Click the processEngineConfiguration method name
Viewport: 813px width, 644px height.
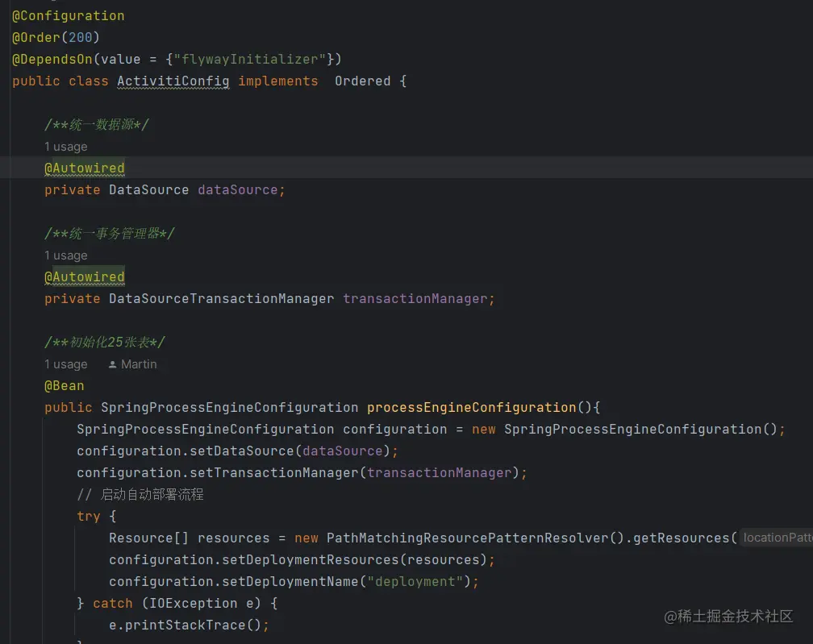[x=471, y=408]
